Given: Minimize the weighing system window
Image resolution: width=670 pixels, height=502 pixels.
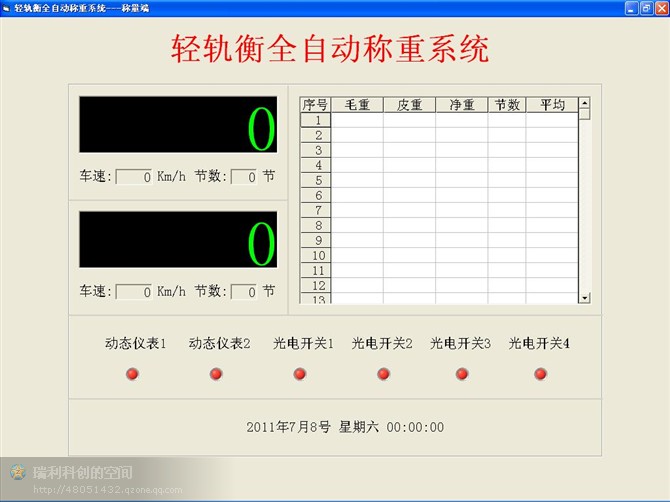Looking at the screenshot, I should coord(631,7).
